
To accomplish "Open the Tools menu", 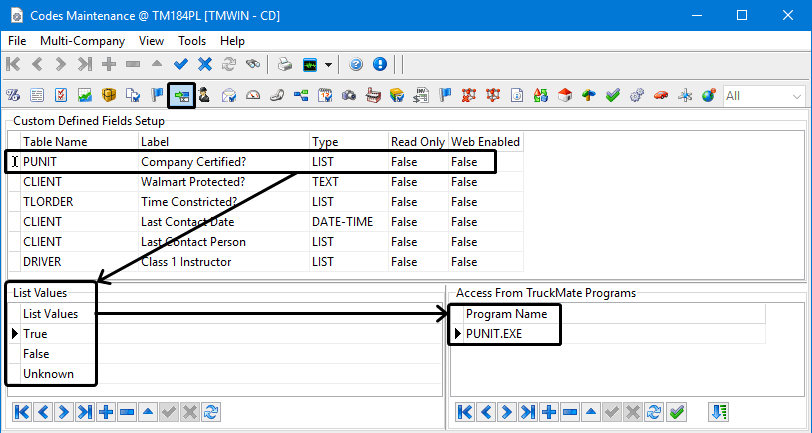I will pyautogui.click(x=192, y=41).
